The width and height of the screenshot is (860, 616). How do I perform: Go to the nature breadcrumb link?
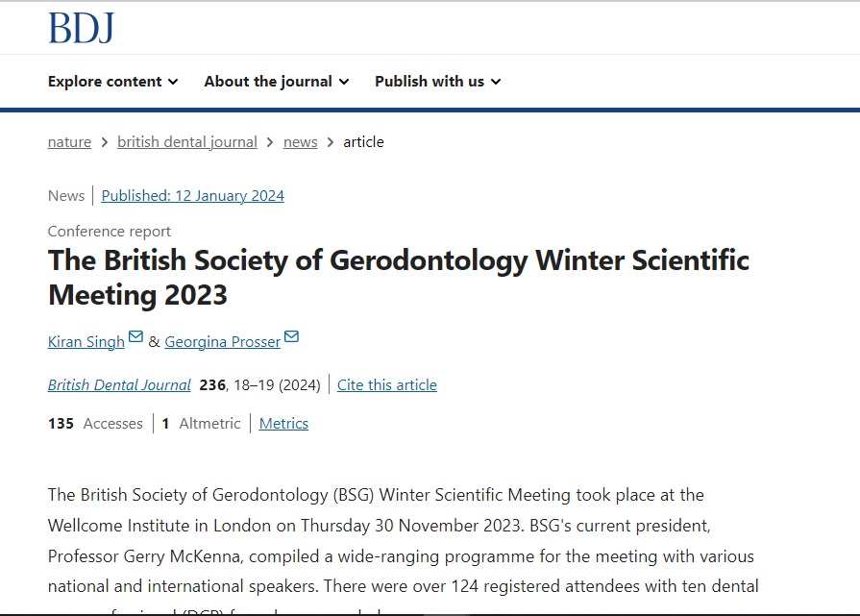(69, 142)
